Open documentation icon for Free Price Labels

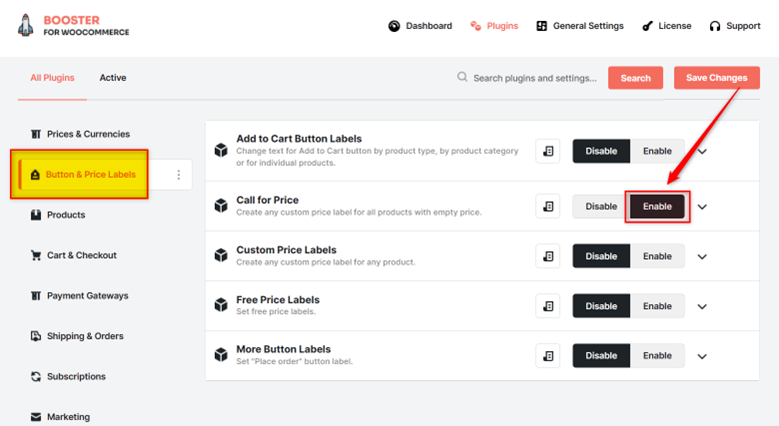(x=548, y=306)
